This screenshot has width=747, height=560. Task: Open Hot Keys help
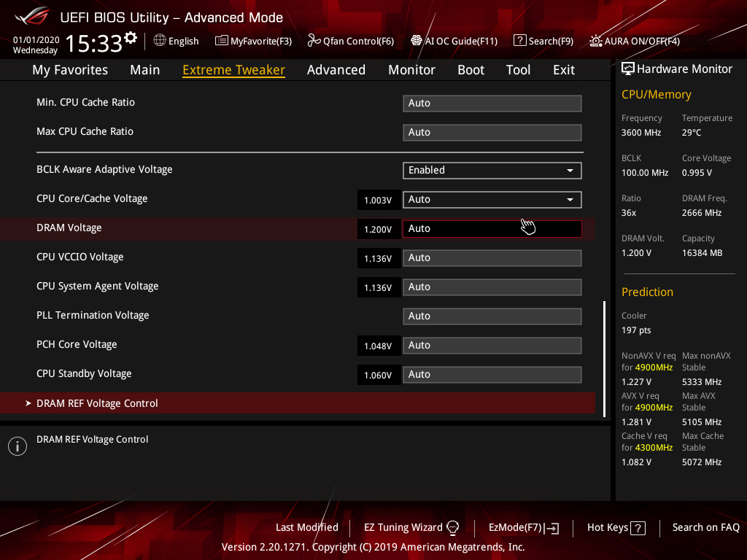click(616, 528)
